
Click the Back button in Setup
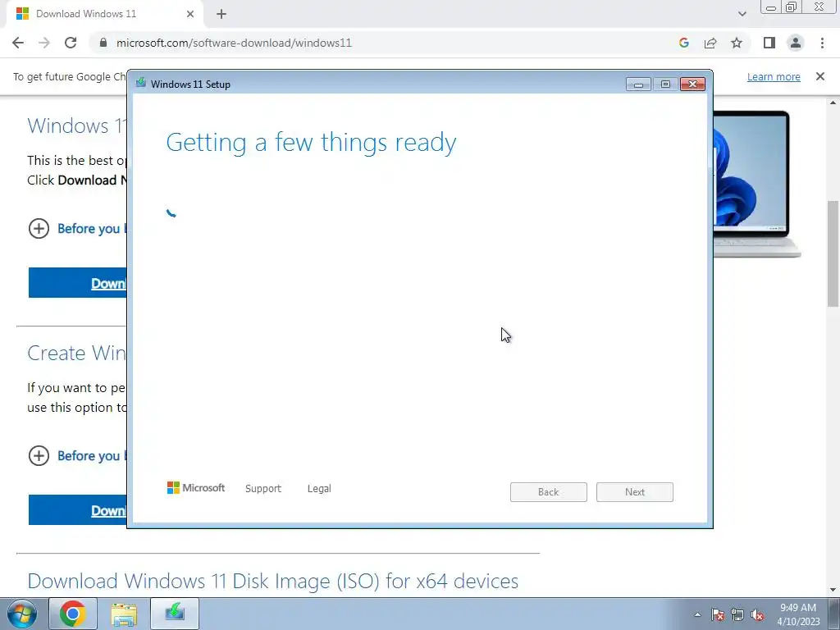point(549,492)
